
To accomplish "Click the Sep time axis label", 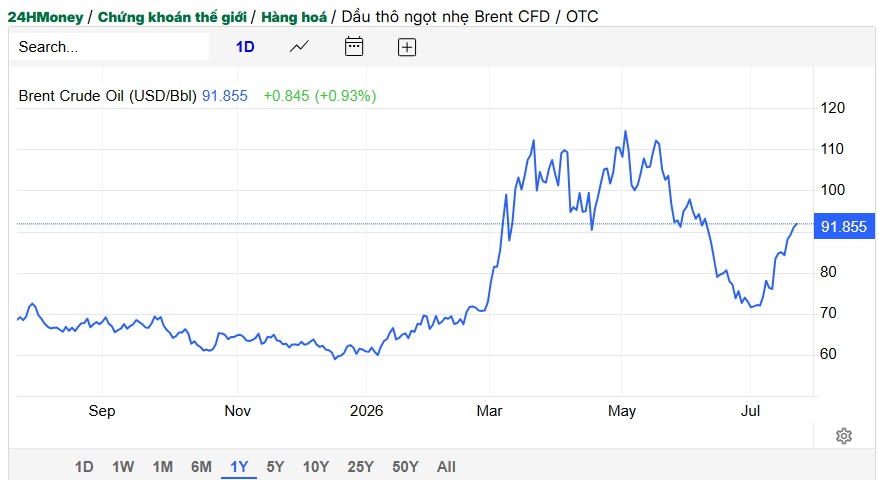I will 102,411.
